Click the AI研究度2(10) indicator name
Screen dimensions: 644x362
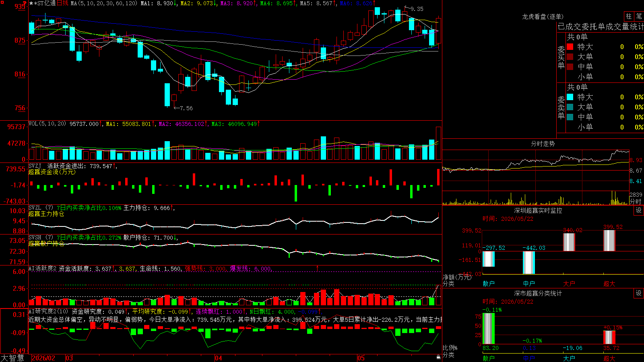pos(49,312)
